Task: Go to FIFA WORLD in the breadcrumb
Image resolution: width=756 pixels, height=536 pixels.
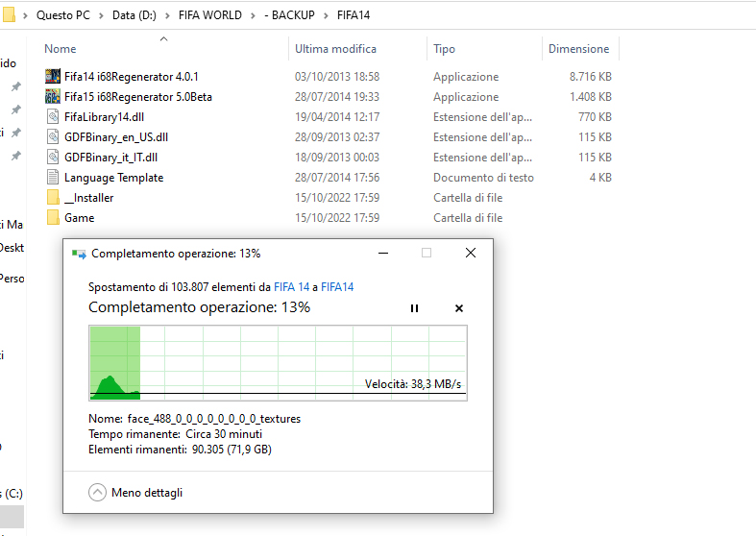Action: pyautogui.click(x=210, y=15)
